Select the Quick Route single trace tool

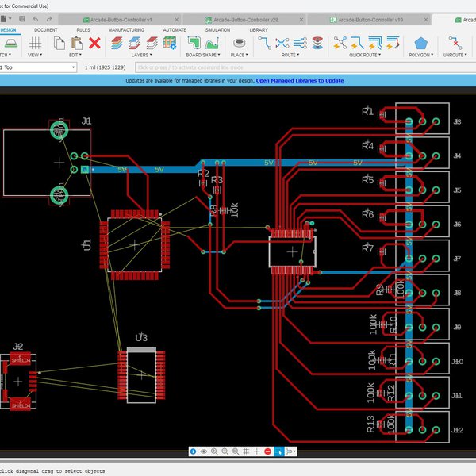pos(358,43)
